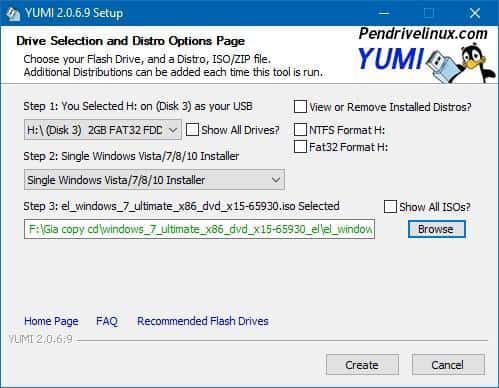This screenshot has height=388, width=499.
Task: Close the YUMI Setup window
Action: click(475, 13)
